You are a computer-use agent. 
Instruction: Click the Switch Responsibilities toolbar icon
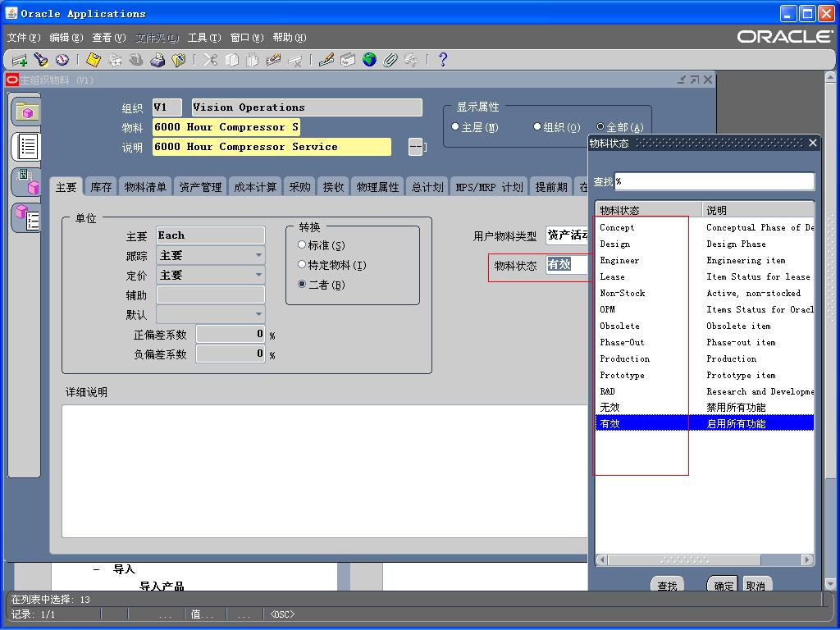[x=136, y=60]
